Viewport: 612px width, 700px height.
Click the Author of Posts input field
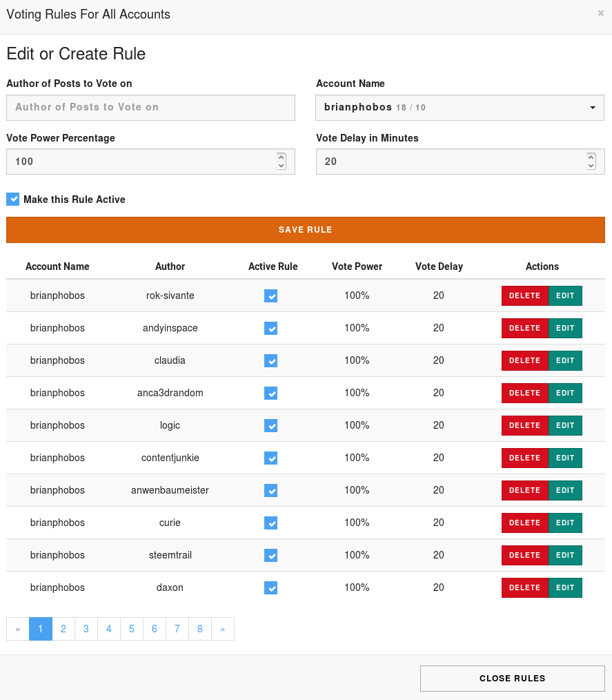pyautogui.click(x=151, y=108)
